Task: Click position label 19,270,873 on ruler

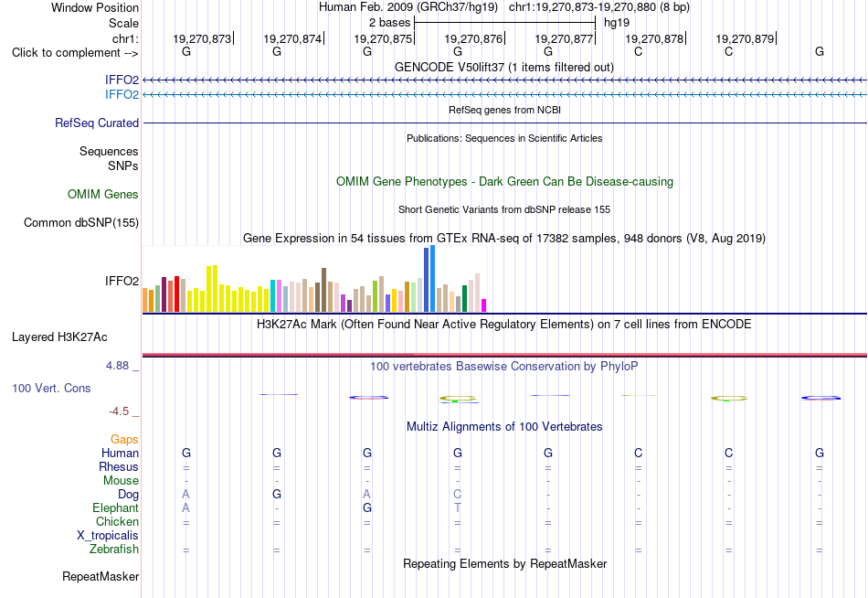Action: (x=202, y=38)
